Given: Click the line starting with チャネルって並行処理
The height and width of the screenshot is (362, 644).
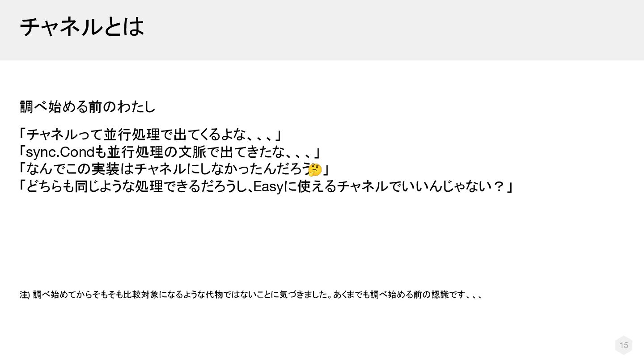Looking at the screenshot, I should tap(150, 134).
